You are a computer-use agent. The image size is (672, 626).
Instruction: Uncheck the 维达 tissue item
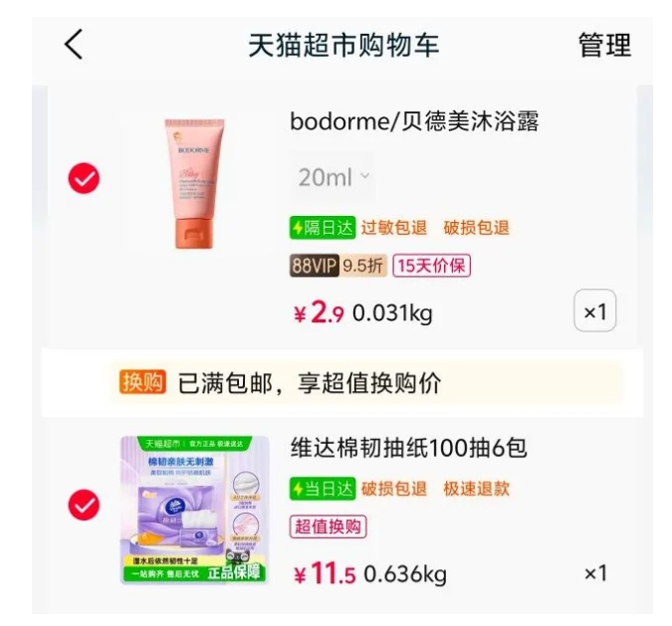[84, 505]
